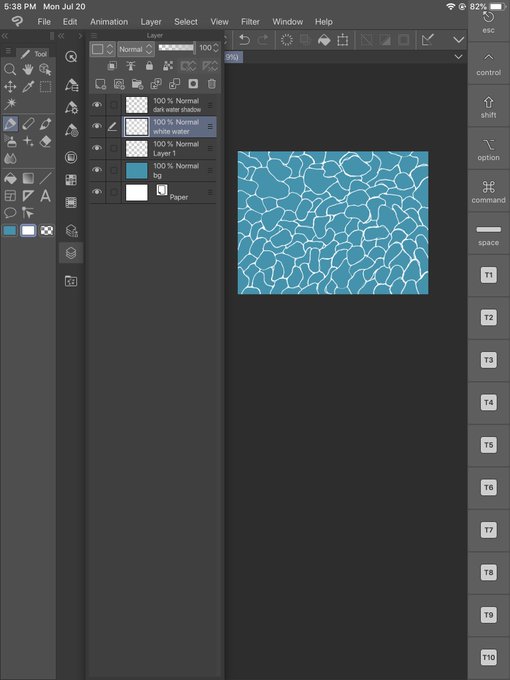
Task: Select the Fill bucket tool
Action: click(10, 178)
